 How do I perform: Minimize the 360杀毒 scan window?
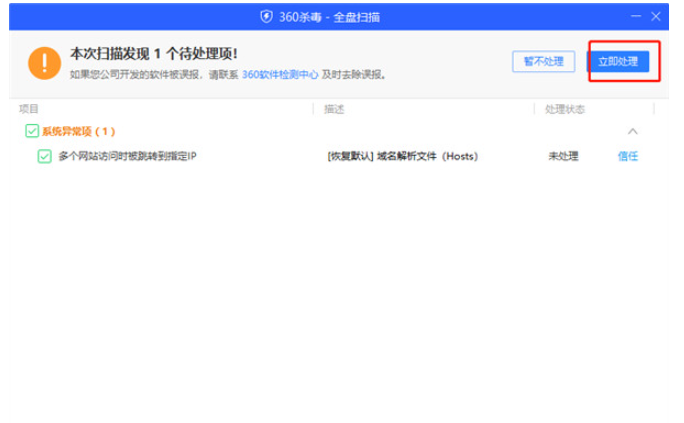[636, 16]
